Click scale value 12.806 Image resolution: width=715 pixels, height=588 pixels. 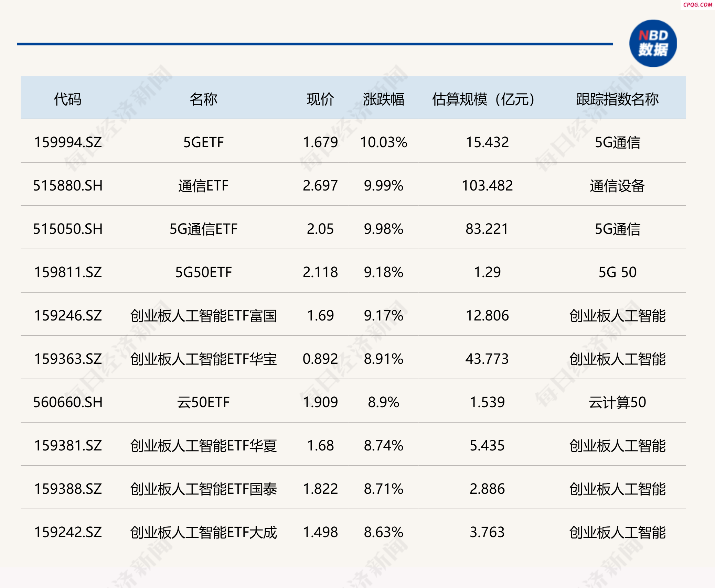point(487,316)
